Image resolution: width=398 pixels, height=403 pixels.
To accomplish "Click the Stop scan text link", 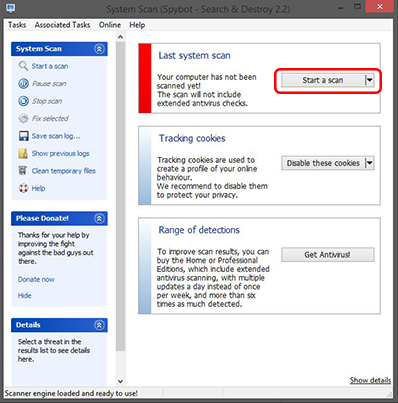I will point(47,101).
